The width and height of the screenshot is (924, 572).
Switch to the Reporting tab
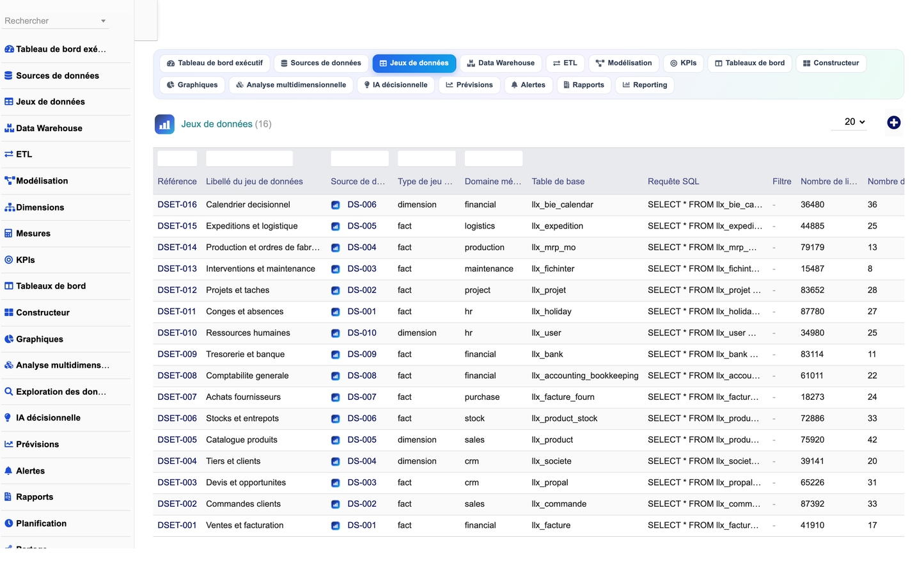645,85
